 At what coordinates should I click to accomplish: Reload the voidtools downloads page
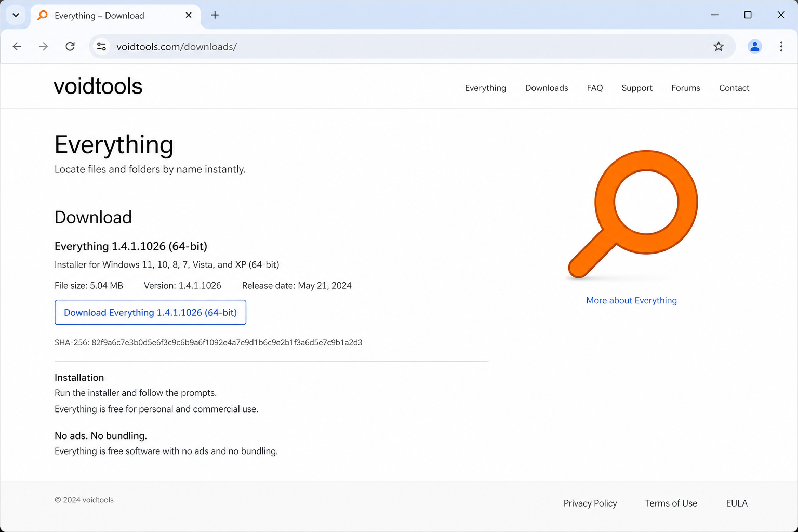pos(70,47)
